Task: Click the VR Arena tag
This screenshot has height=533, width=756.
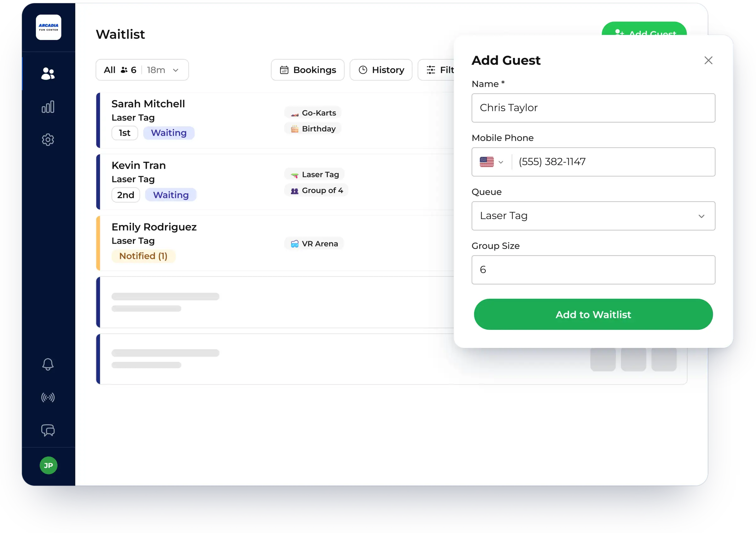Action: click(x=314, y=243)
